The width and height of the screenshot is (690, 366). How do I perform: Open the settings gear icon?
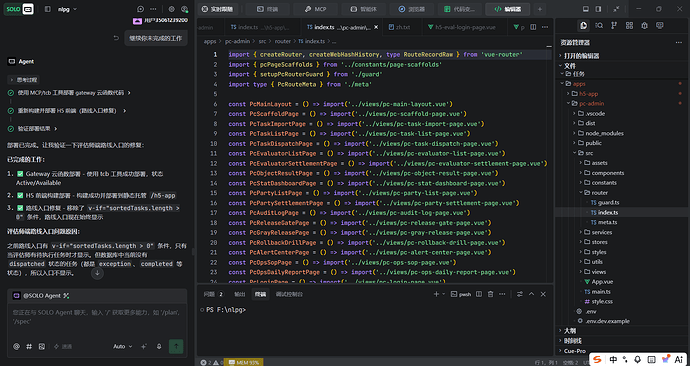(x=172, y=9)
